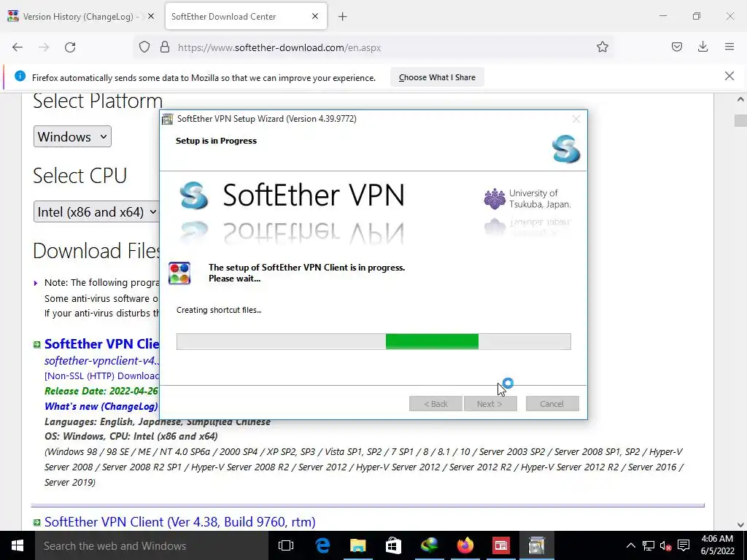Close the Version History (ChangeLog) tab
Screen dimensions: 747x560
[x=151, y=16]
